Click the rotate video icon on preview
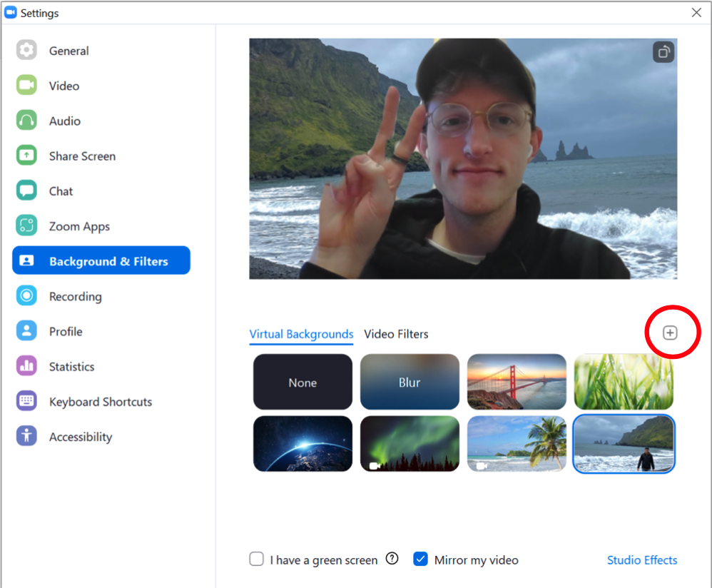Viewport: 712px width, 588px height. pyautogui.click(x=663, y=52)
